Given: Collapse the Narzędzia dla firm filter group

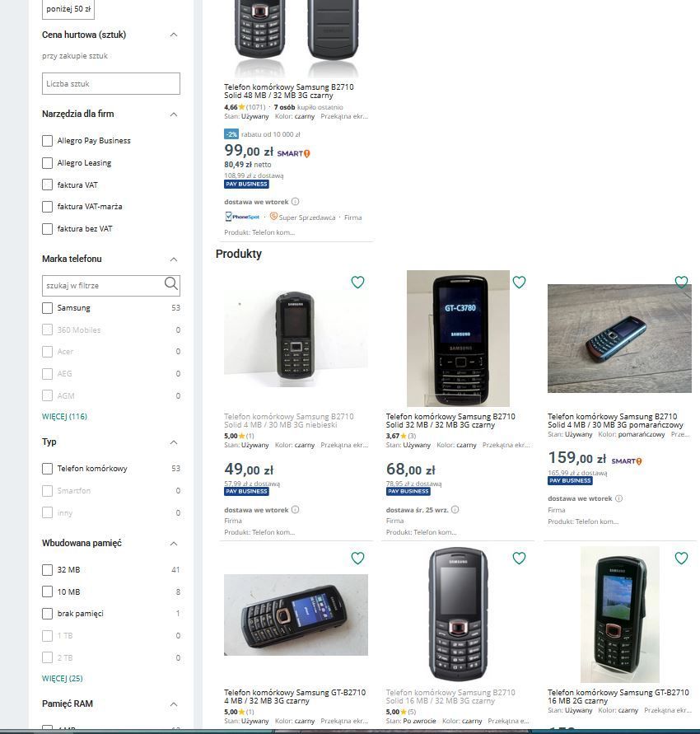Looking at the screenshot, I should 174,115.
